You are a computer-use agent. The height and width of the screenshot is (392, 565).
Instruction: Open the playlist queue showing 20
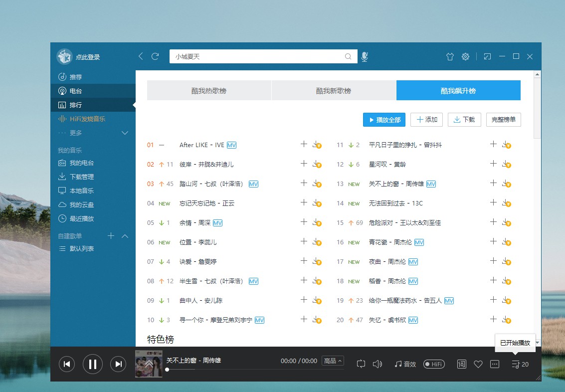[520, 364]
